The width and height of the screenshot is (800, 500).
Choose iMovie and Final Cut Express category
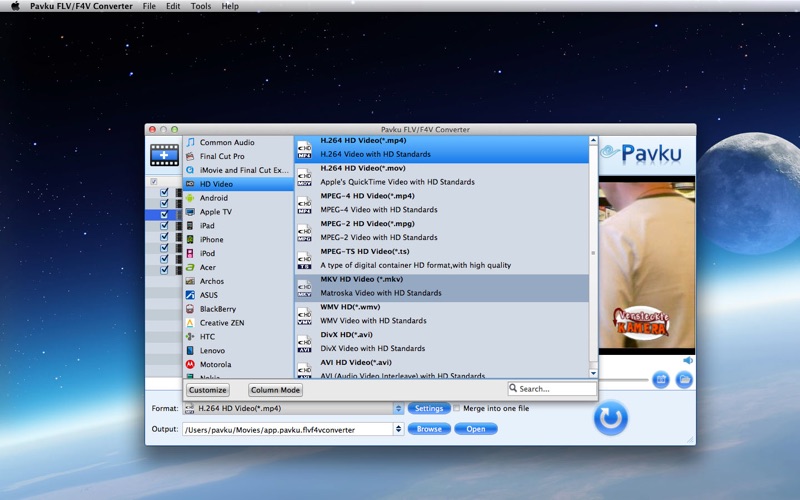pyautogui.click(x=238, y=170)
